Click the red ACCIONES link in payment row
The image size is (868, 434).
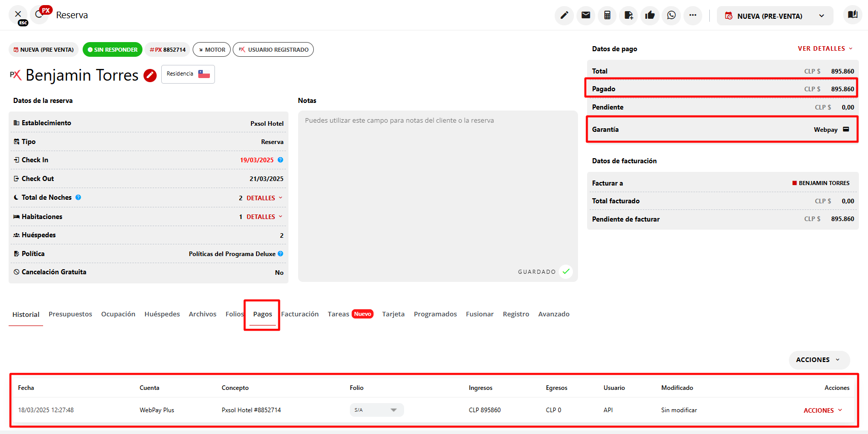pos(822,411)
